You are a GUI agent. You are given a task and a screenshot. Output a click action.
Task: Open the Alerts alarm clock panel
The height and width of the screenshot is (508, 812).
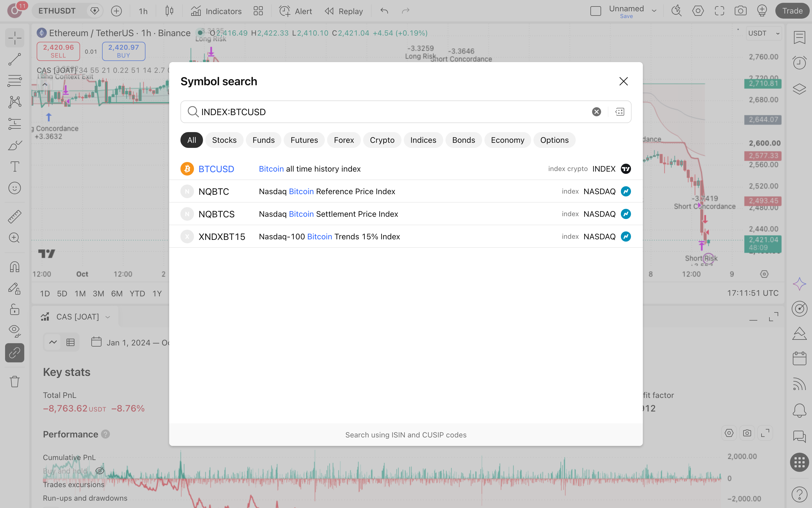pos(799,62)
